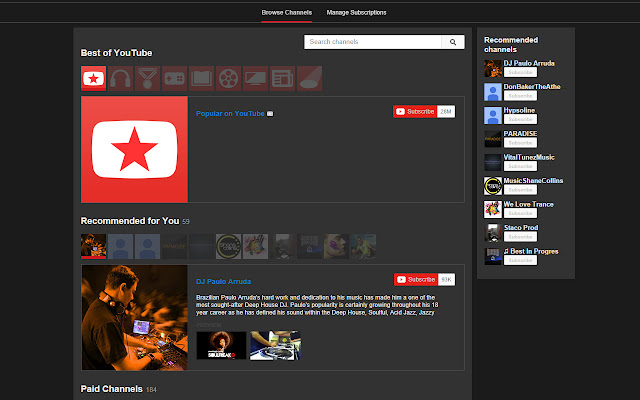The height and width of the screenshot is (400, 640).
Task: Subscribe to Best In Progres in sidebar
Action: (x=520, y=260)
